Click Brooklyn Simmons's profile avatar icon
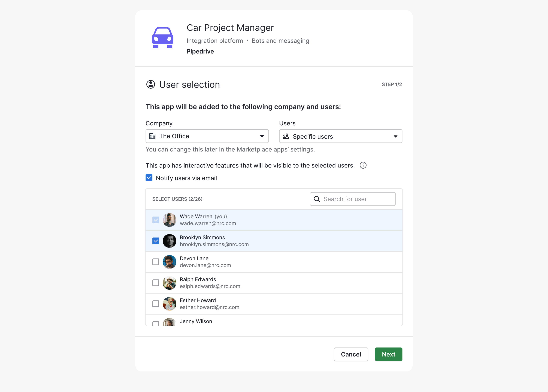Viewport: 548px width, 392px height. click(169, 241)
